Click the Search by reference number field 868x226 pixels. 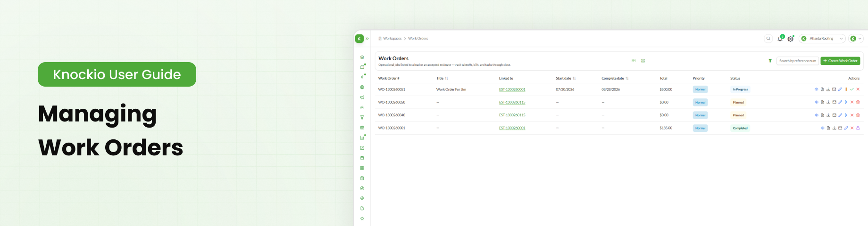[797, 61]
